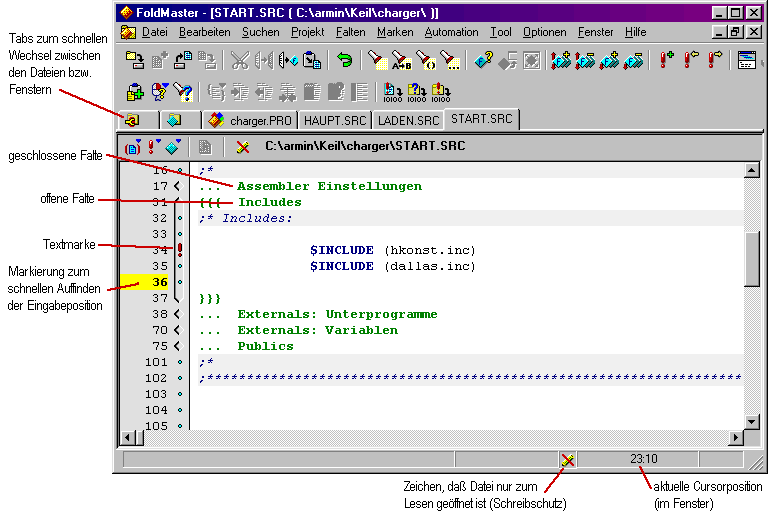The height and width of the screenshot is (512, 768).
Task: Open the Datei menu
Action: tap(154, 32)
